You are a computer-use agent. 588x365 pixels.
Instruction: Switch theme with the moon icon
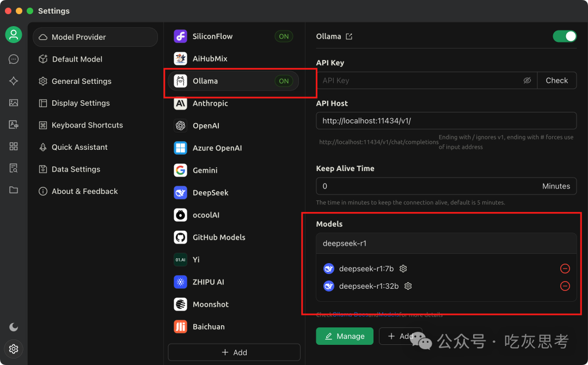14,327
